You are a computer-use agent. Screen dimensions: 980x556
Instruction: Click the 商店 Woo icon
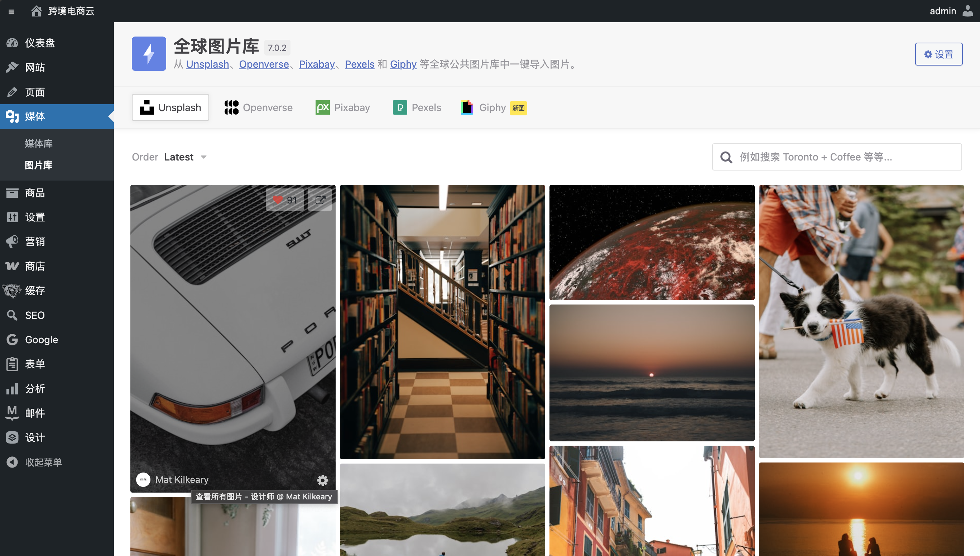(12, 266)
